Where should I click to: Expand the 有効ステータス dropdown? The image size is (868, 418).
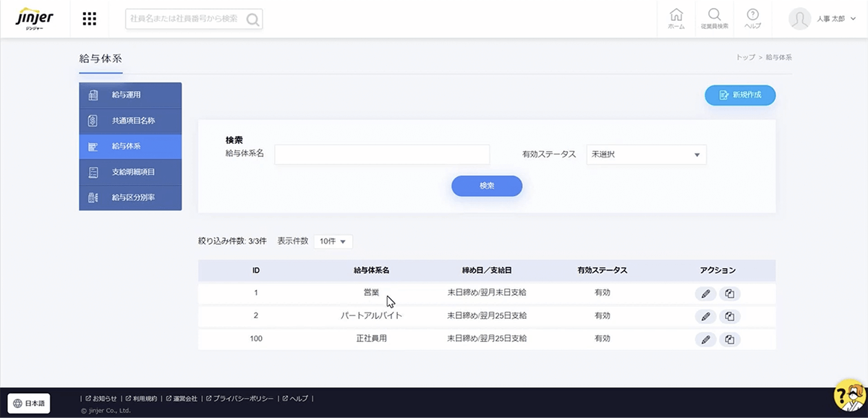pos(646,155)
